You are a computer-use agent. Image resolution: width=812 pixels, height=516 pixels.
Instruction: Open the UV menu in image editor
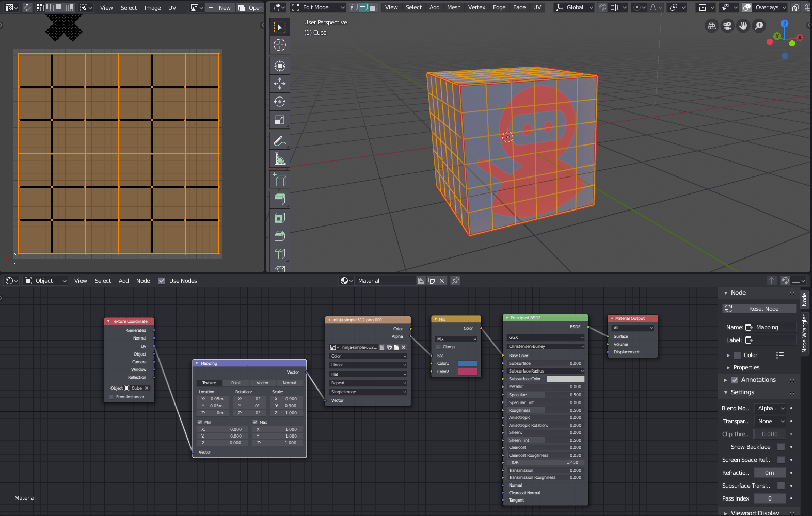point(172,8)
